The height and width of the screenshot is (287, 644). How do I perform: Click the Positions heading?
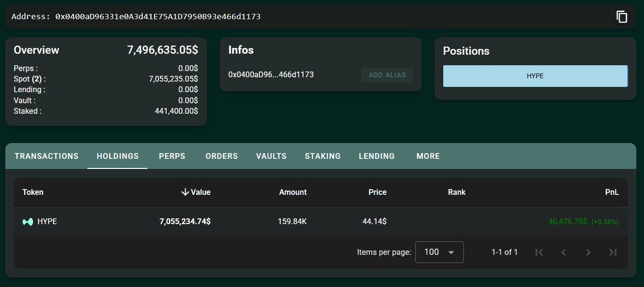click(x=466, y=51)
